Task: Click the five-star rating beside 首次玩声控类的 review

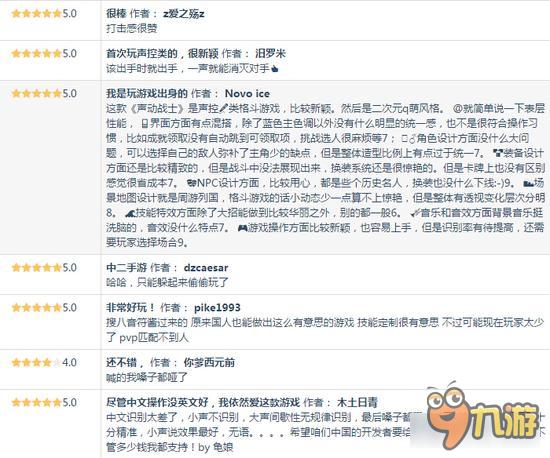Action: pyautogui.click(x=36, y=54)
